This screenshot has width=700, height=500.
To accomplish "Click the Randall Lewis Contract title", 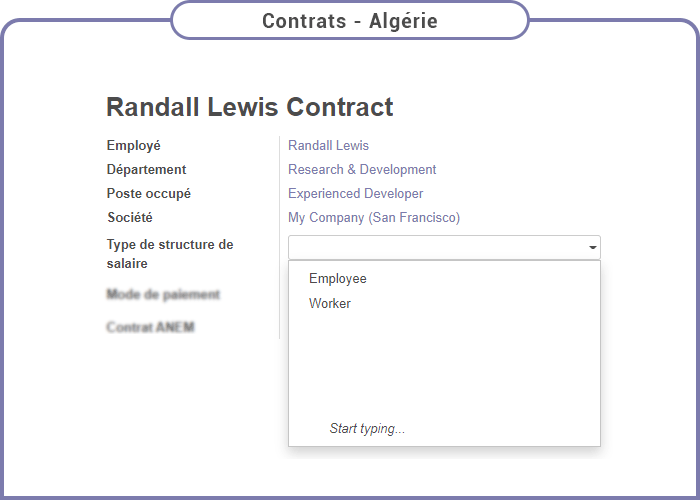I will [250, 107].
